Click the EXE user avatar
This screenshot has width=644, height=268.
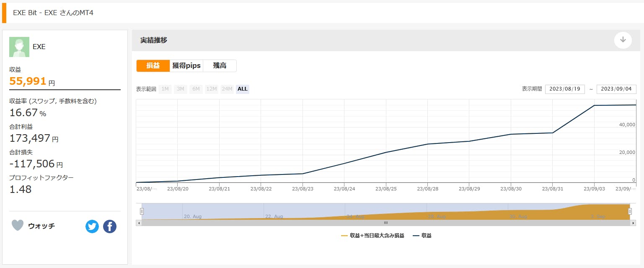(x=19, y=47)
